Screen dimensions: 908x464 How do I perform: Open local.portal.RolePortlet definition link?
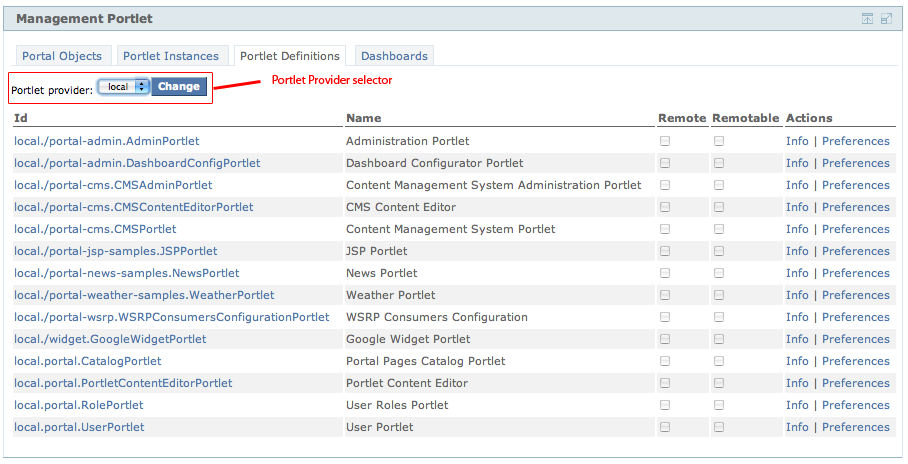(79, 405)
